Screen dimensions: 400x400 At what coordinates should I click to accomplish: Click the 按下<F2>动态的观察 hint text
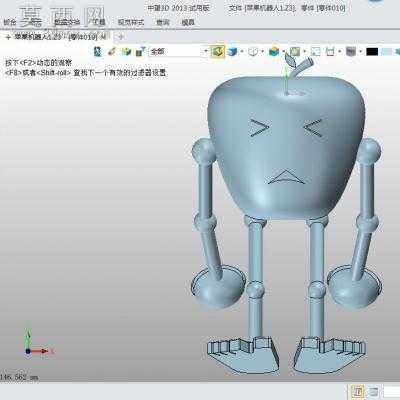coord(38,63)
